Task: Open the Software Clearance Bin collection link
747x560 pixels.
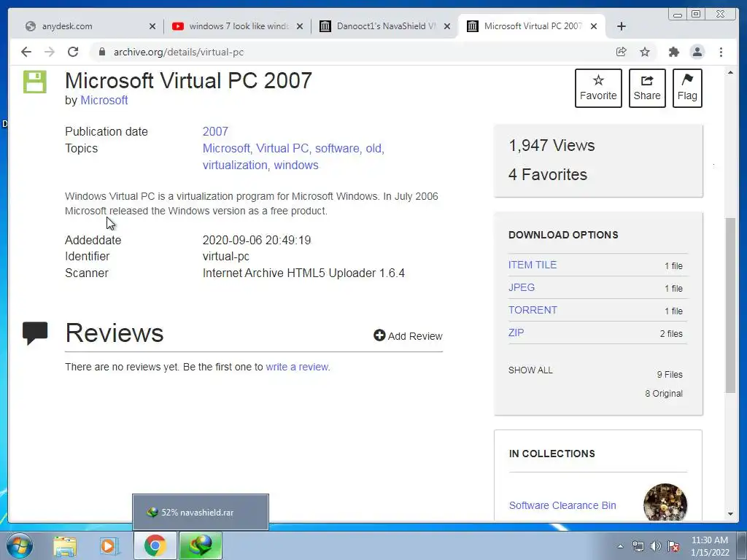Action: 562,505
